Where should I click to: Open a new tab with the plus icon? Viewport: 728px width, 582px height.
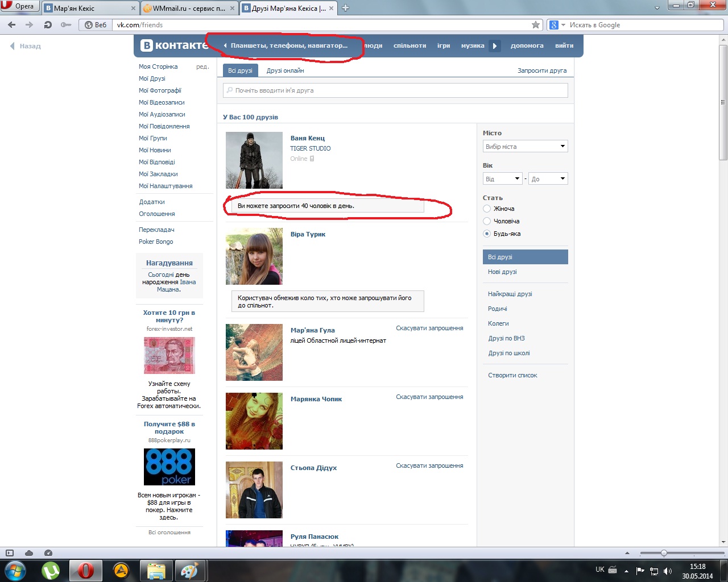click(x=345, y=8)
